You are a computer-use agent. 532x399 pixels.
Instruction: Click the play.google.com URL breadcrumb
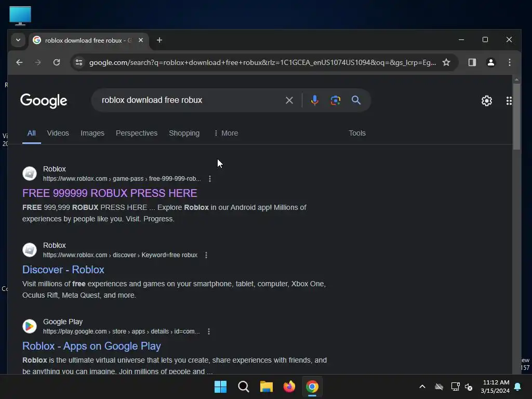click(121, 331)
